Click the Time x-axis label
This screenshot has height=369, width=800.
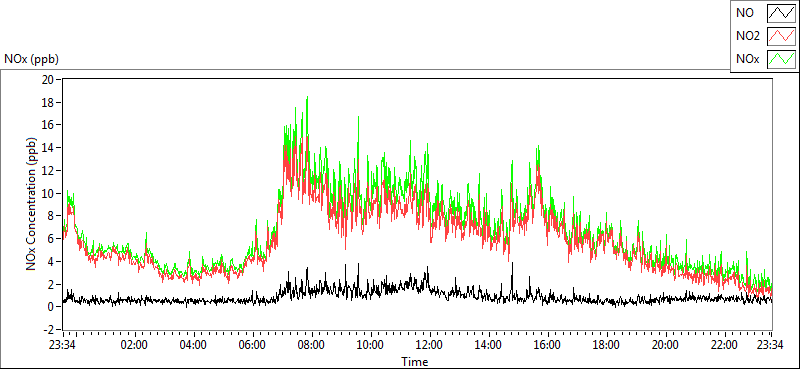[x=414, y=362]
